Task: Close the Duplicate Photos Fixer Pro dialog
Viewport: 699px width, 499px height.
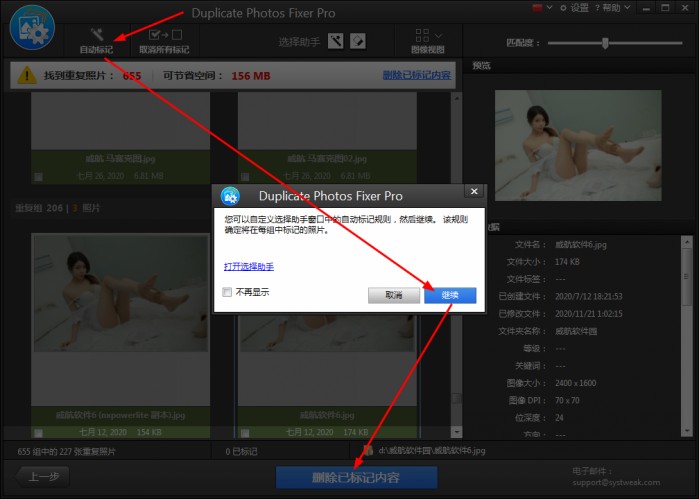Action: [x=474, y=191]
